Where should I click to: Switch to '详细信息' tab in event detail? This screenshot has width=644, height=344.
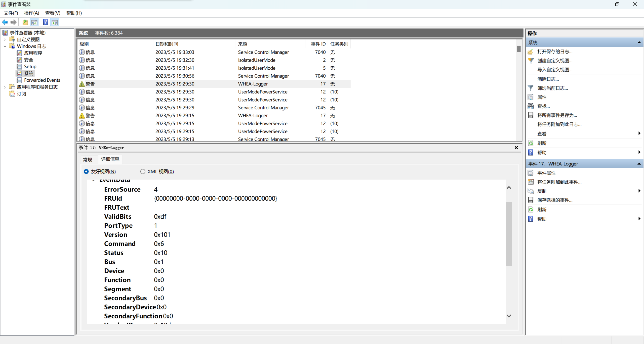[x=110, y=159]
